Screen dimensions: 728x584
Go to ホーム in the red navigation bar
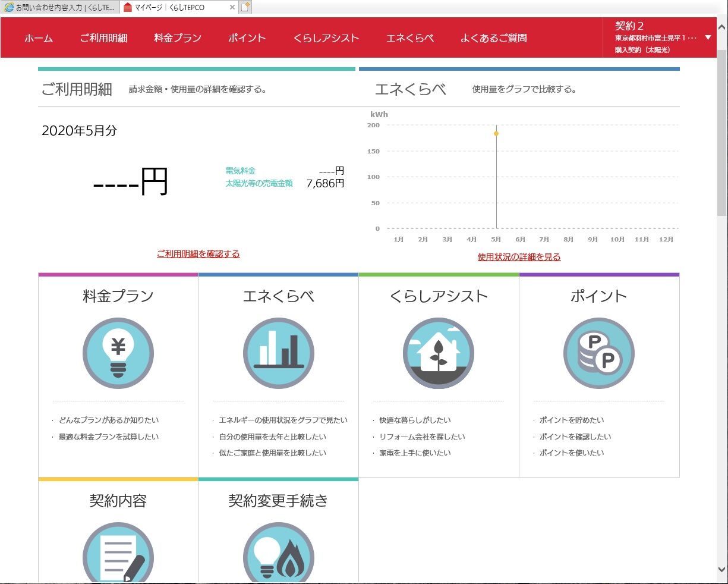[x=39, y=38]
